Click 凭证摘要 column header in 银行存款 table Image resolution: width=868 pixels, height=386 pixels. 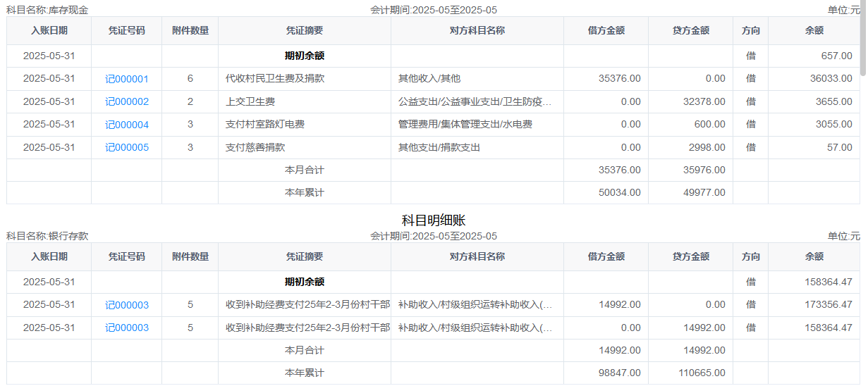tap(304, 257)
